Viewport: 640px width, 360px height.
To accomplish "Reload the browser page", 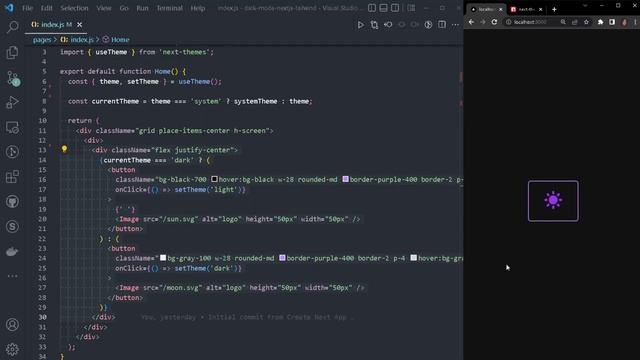I will pos(494,22).
